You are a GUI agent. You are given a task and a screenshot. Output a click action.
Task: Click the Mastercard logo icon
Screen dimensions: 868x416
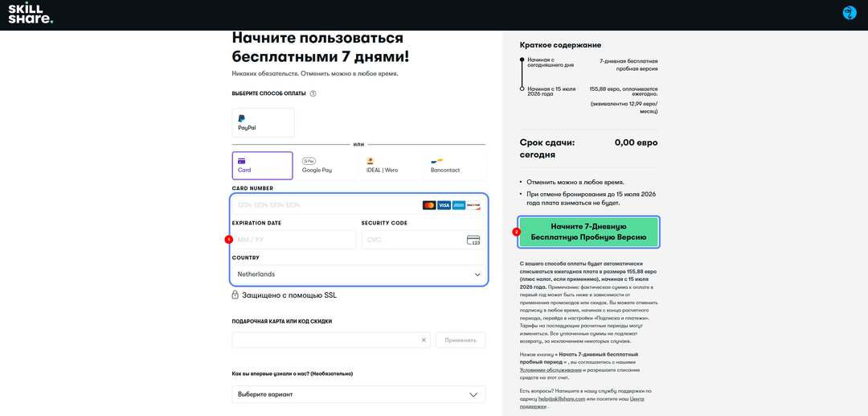click(x=429, y=205)
